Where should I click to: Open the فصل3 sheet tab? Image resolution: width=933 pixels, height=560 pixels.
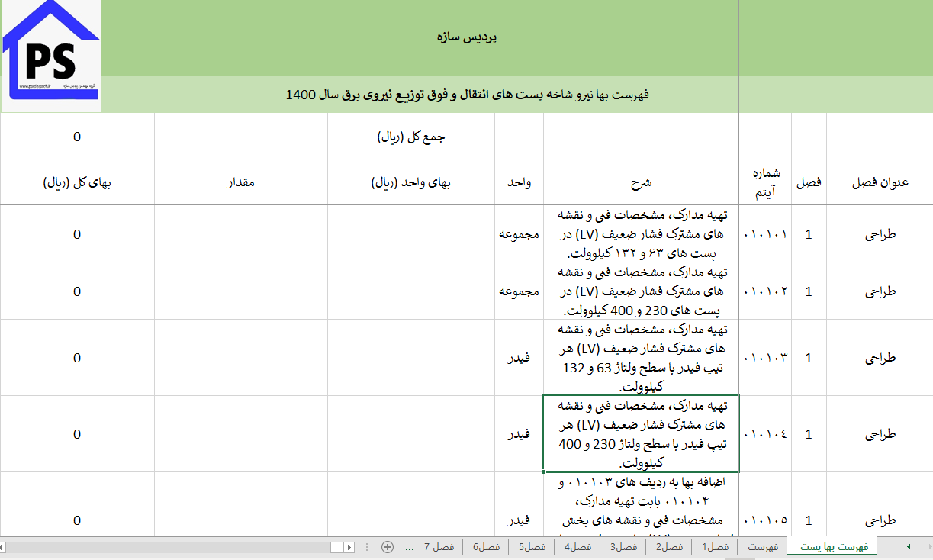tap(623, 547)
